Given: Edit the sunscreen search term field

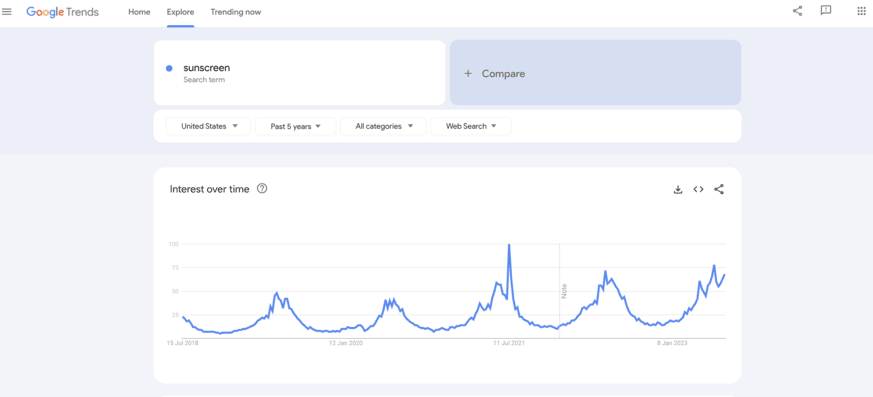Looking at the screenshot, I should tap(300, 72).
